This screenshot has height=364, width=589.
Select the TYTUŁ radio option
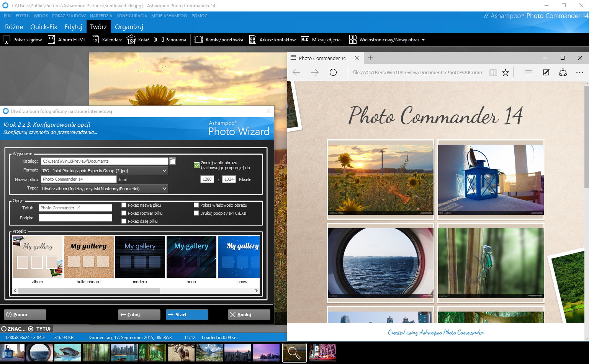(39, 329)
